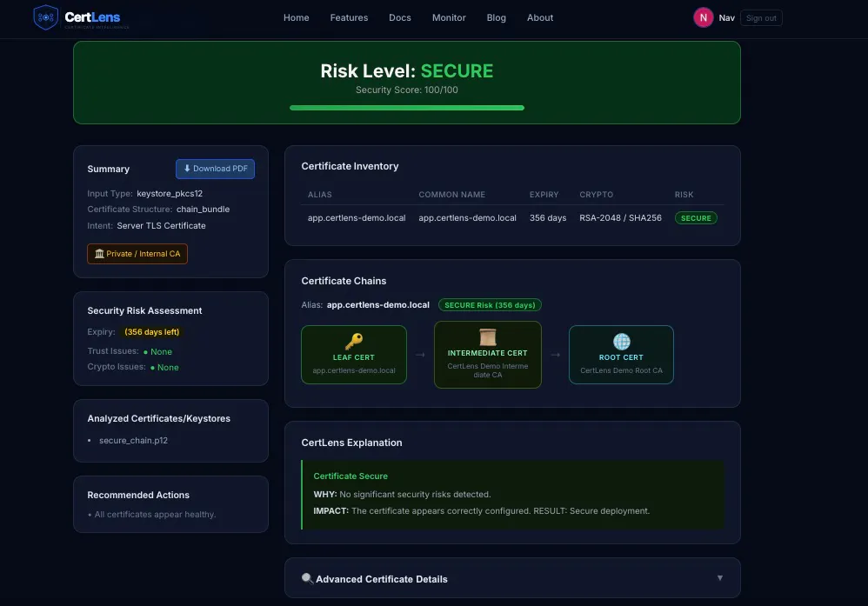Click the Certificate Inventory heading

click(x=350, y=166)
